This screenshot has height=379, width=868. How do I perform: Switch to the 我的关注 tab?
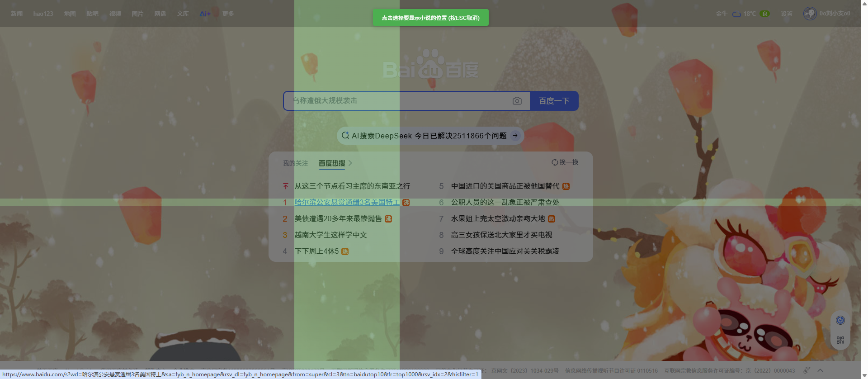click(295, 163)
